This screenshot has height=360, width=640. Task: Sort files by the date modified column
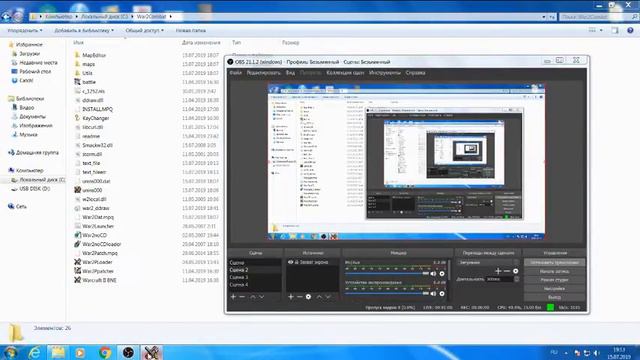201,42
